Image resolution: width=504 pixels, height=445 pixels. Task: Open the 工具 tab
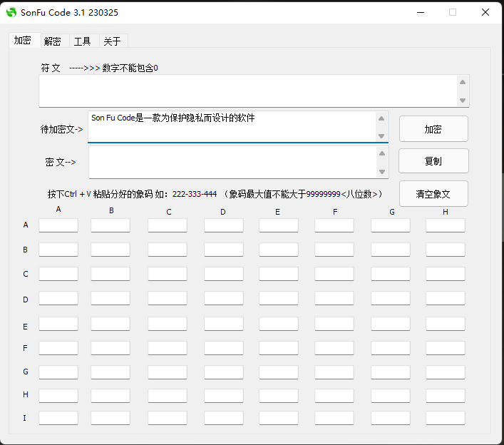click(x=83, y=41)
